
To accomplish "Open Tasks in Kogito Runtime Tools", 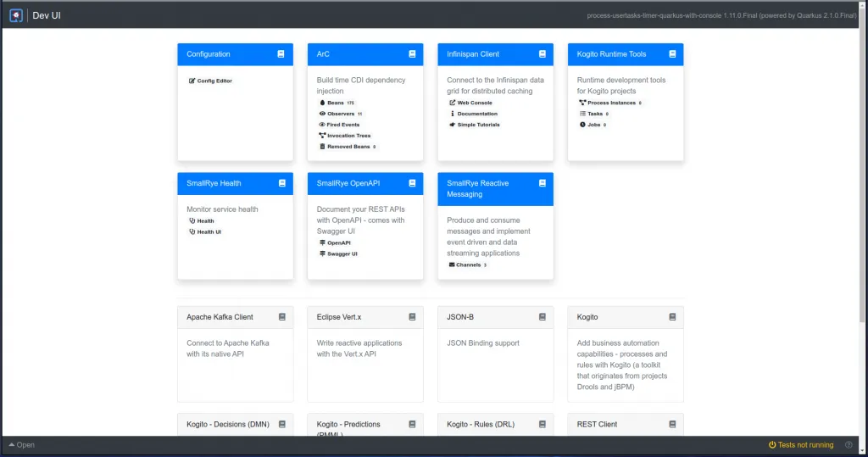I will (593, 114).
